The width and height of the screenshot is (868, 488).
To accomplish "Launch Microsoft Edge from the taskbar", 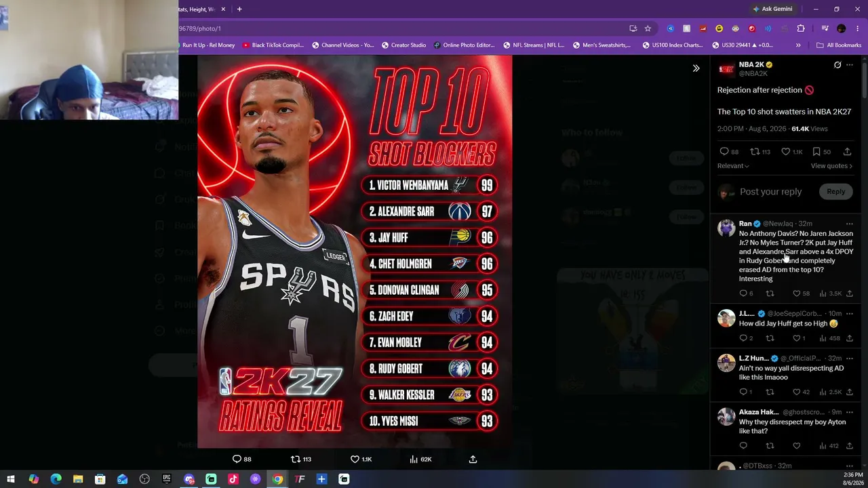I will [56, 479].
